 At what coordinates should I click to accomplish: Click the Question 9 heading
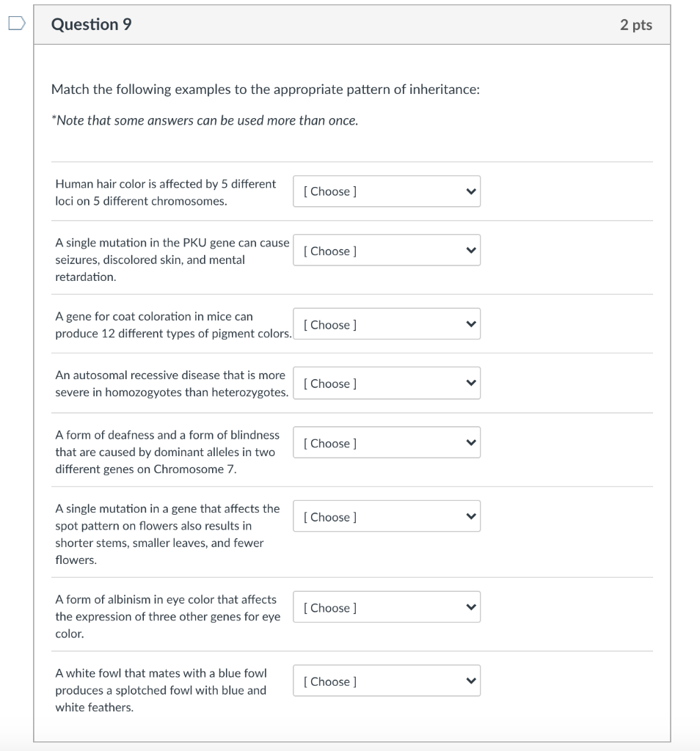coord(92,25)
